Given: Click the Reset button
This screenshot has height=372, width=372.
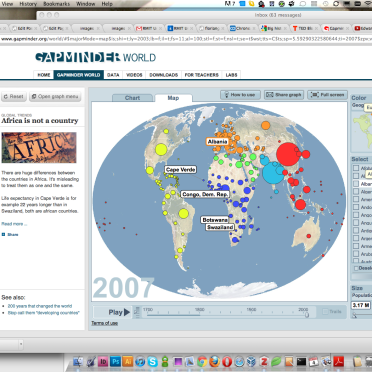Looking at the screenshot, I should (13, 97).
